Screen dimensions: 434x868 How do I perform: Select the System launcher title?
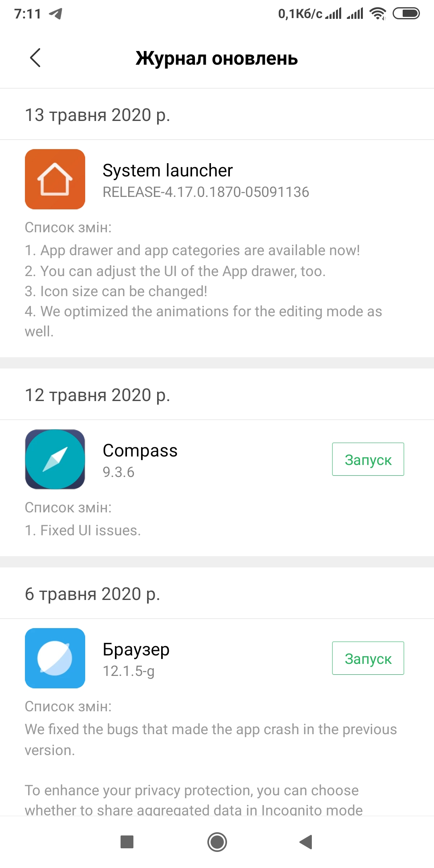click(168, 170)
